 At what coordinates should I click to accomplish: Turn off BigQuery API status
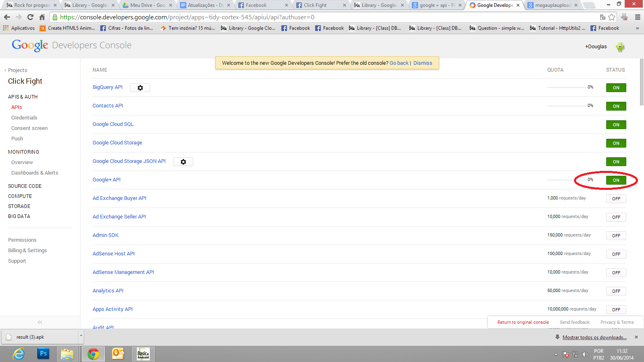[x=616, y=88]
